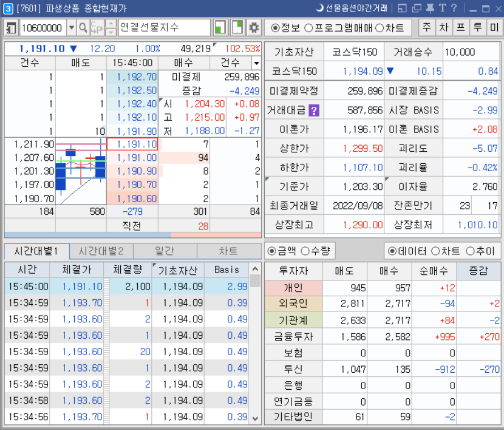This screenshot has height=430, width=504.
Task: Pin the window with the pushpin icon
Action: point(430,8)
